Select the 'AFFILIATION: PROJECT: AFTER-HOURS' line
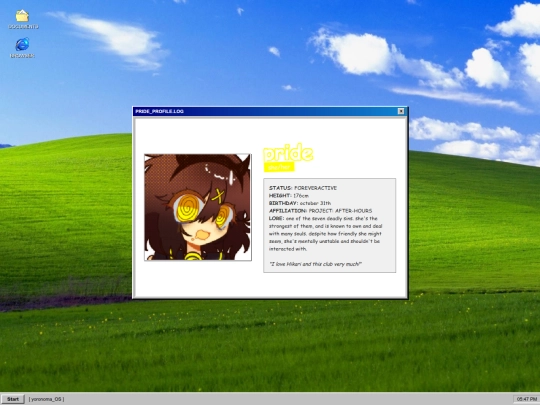 pos(320,211)
